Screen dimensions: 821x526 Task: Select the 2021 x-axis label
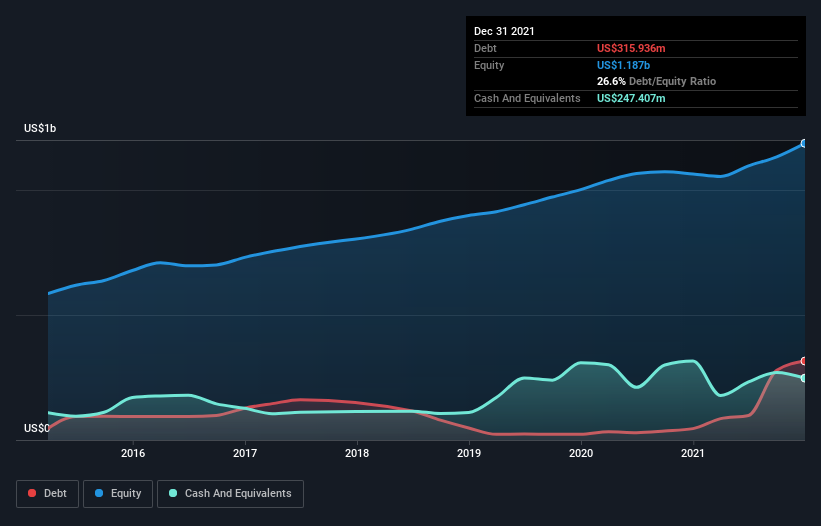pos(693,453)
